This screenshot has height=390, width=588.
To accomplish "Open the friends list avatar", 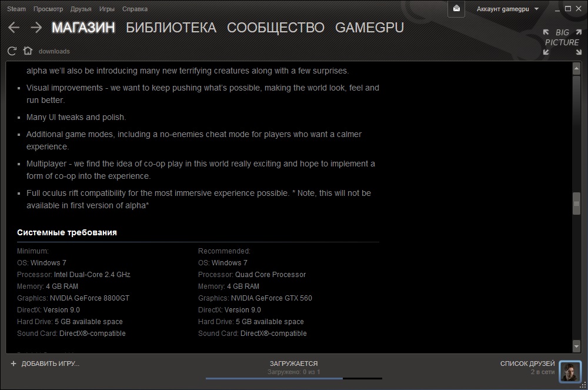I will coord(570,372).
